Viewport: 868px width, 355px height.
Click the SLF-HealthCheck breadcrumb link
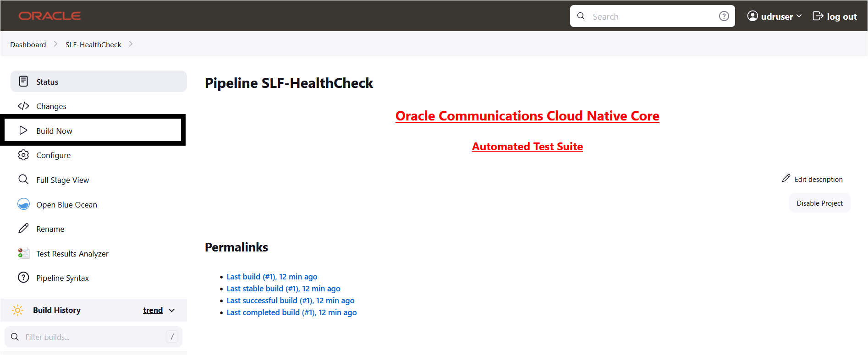click(x=93, y=44)
